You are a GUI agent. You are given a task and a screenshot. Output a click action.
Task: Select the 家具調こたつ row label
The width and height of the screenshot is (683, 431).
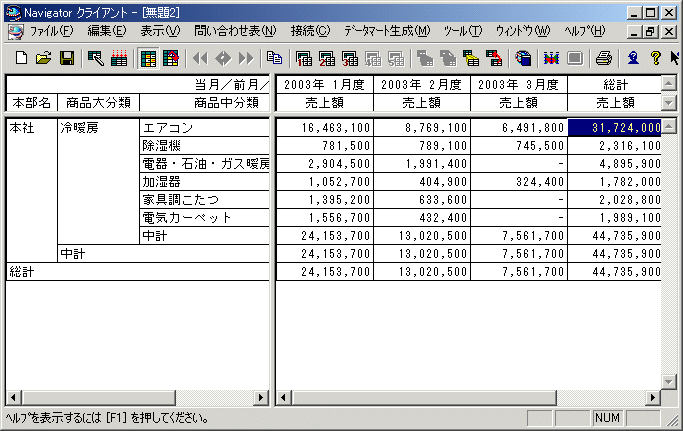pos(205,200)
